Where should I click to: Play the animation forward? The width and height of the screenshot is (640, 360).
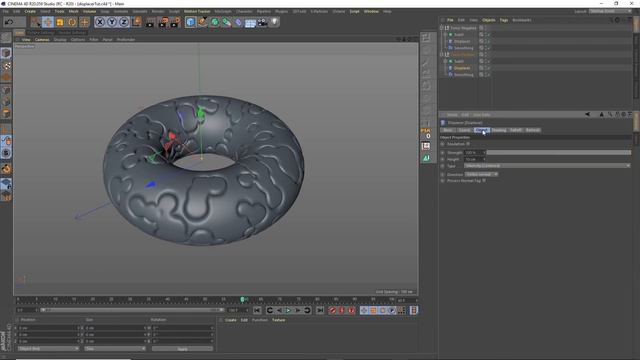(288, 311)
